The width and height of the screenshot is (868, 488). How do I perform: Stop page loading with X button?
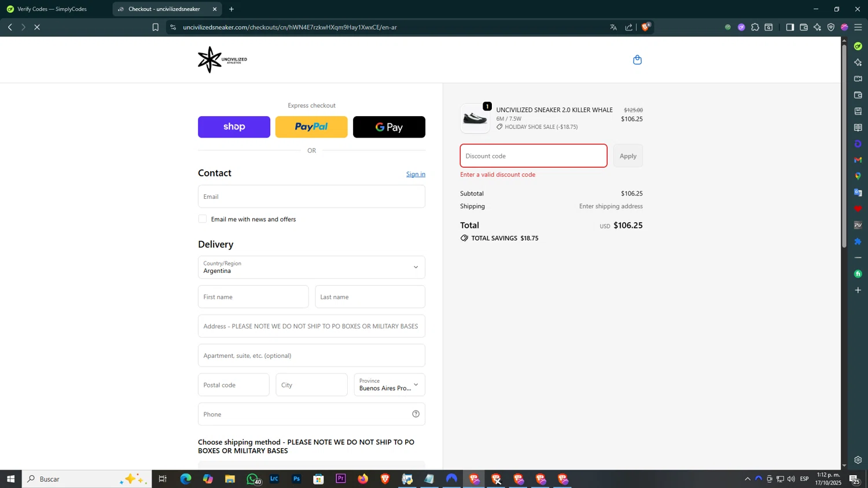tap(37, 27)
